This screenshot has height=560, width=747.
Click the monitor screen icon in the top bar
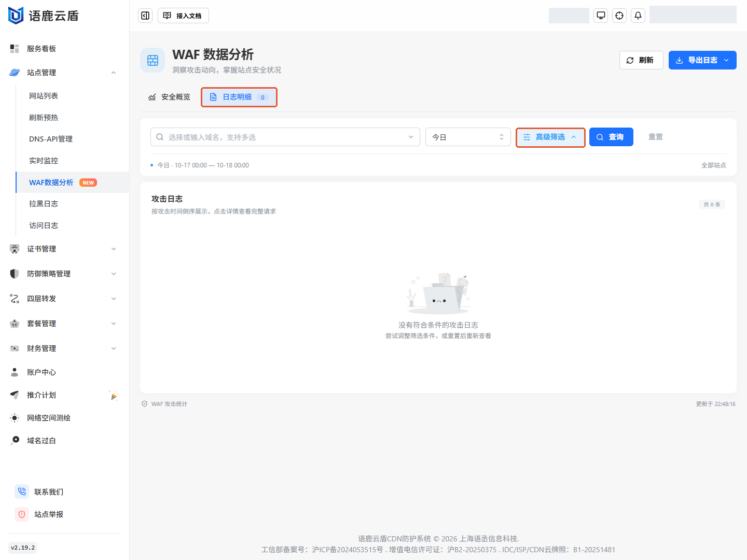coord(601,16)
